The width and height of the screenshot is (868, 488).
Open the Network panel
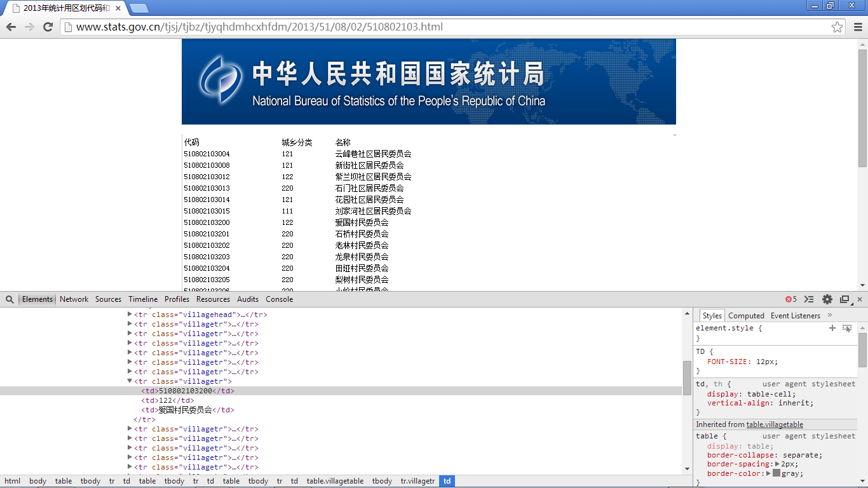[74, 299]
